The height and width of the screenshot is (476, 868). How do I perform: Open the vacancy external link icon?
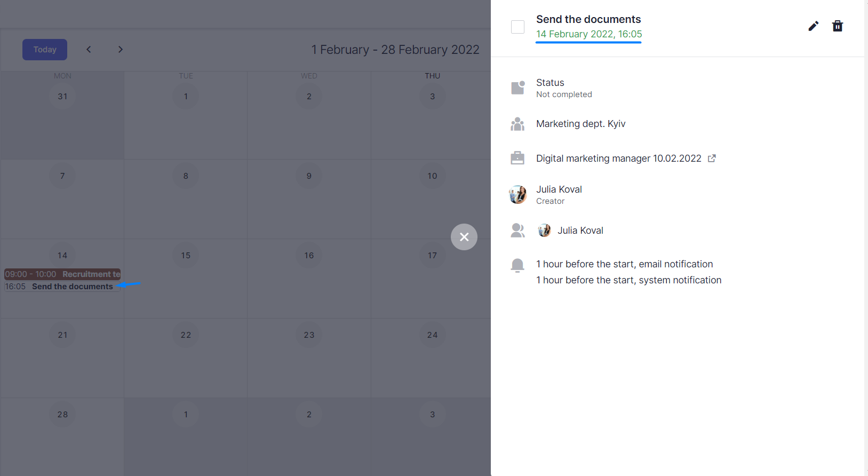click(712, 158)
